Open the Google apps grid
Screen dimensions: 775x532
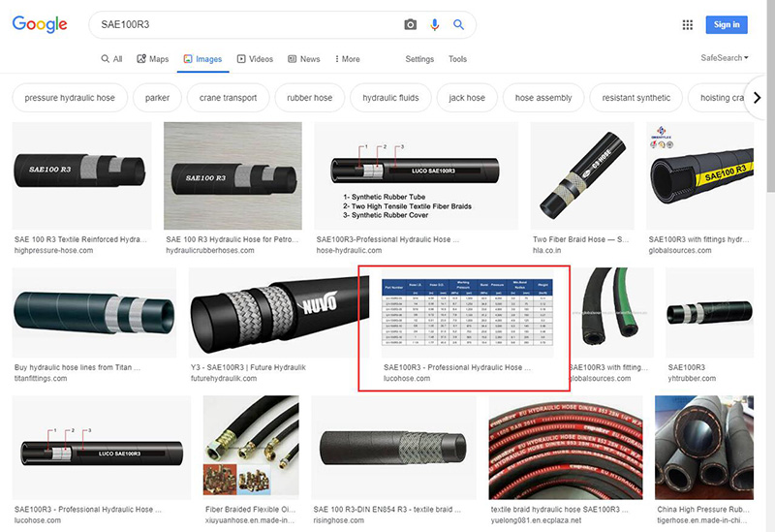coord(688,25)
